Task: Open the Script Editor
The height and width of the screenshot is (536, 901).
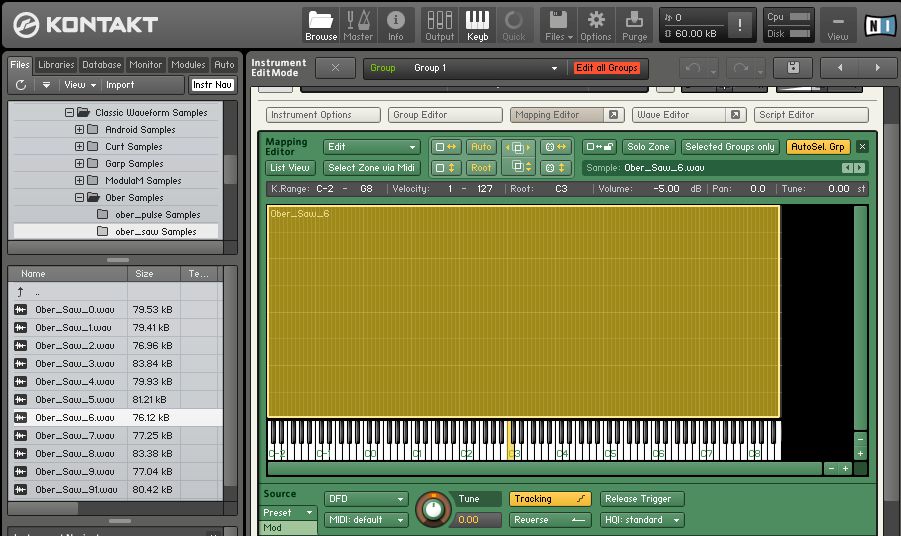Action: (x=811, y=115)
